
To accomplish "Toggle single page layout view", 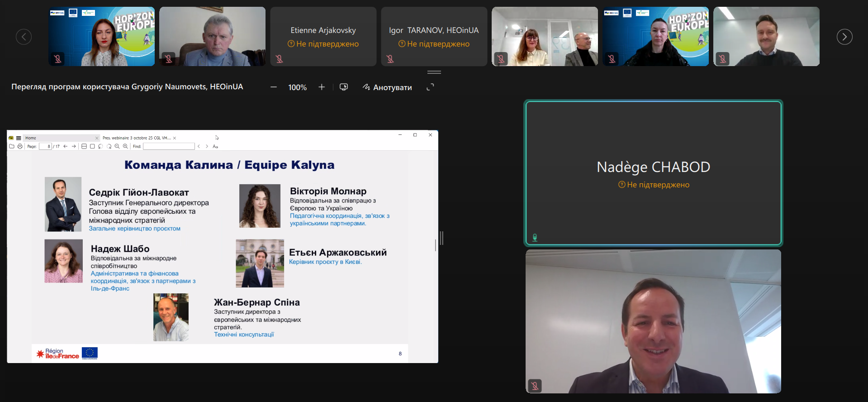I will 92,146.
